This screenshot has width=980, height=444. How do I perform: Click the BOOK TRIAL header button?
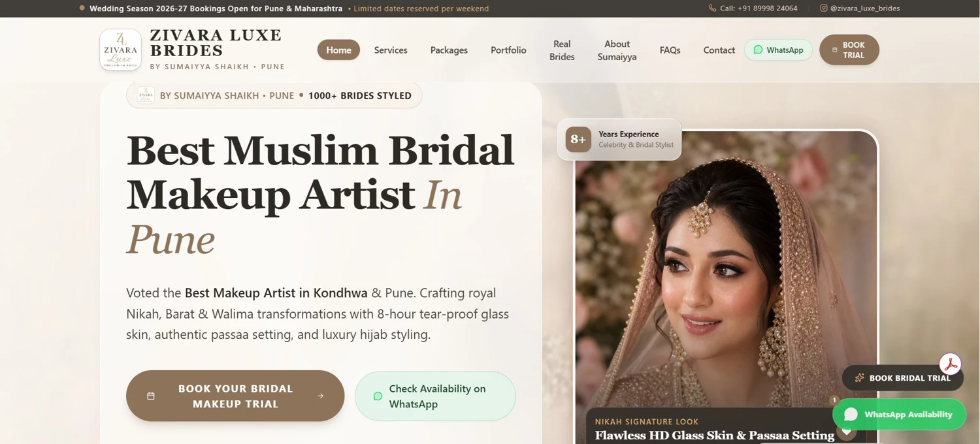849,50
